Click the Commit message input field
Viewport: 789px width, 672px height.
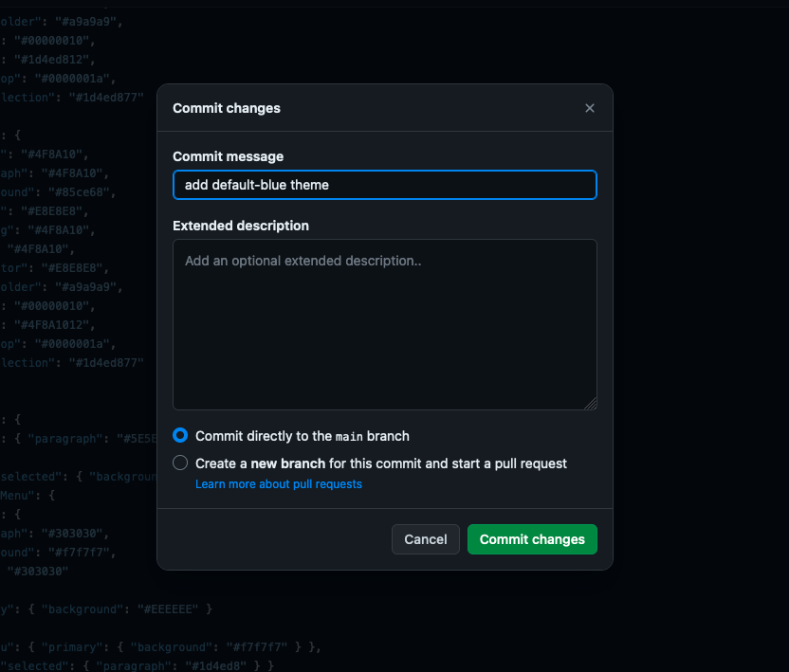point(384,185)
